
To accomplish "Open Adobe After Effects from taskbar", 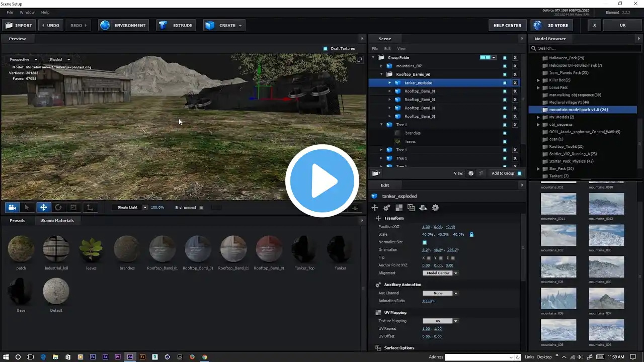I will [105, 357].
